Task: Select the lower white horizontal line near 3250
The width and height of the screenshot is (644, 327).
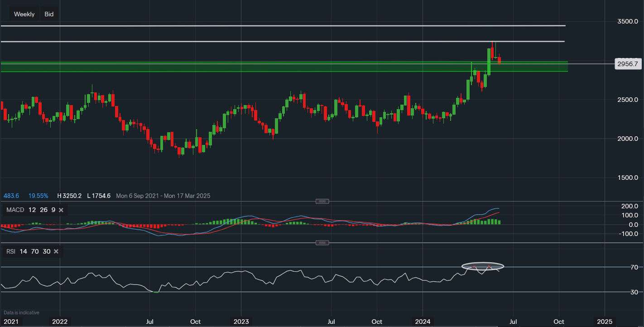Action: [x=272, y=42]
